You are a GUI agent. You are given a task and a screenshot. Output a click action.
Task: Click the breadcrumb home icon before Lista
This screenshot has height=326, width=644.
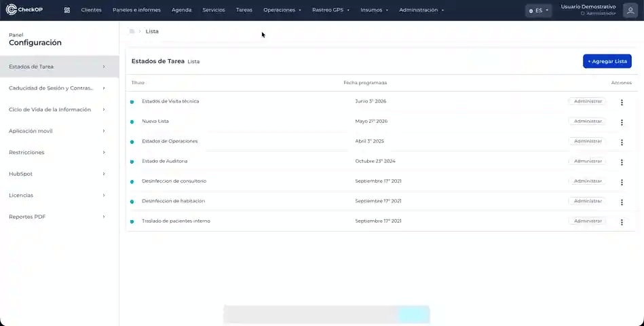point(132,31)
